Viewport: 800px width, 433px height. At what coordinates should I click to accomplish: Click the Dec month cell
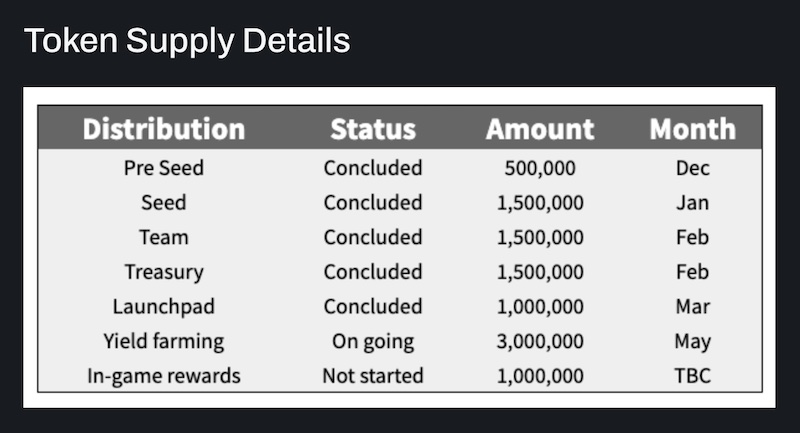click(x=692, y=168)
